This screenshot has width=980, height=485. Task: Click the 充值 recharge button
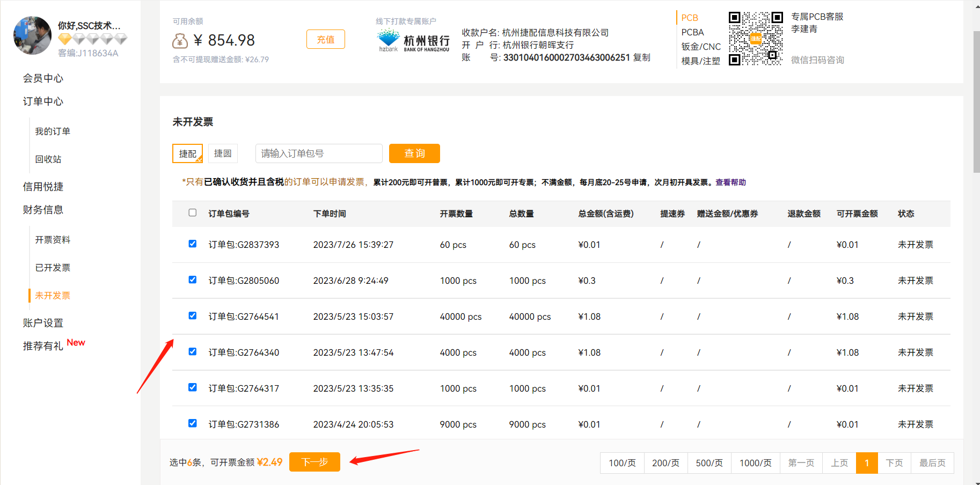(x=325, y=39)
